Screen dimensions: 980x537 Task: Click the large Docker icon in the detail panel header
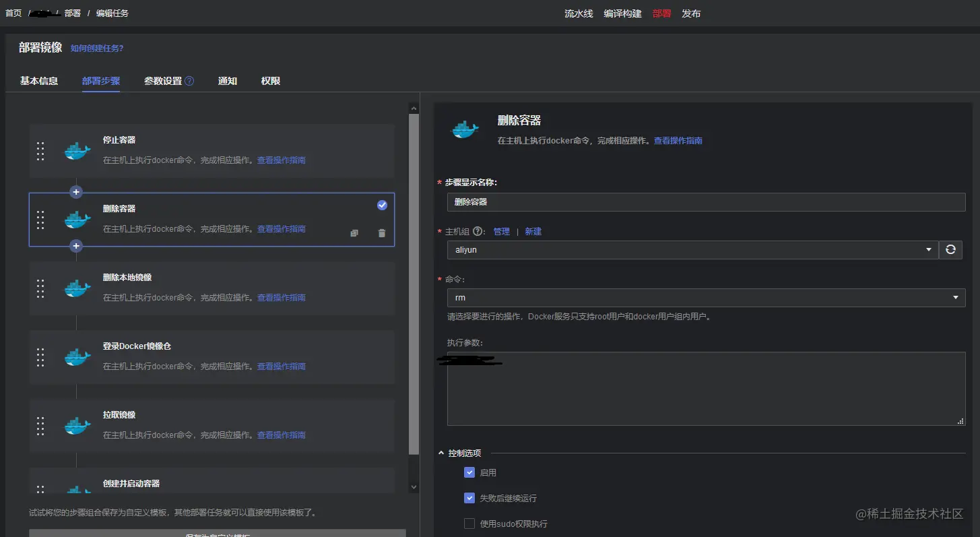[x=465, y=128]
